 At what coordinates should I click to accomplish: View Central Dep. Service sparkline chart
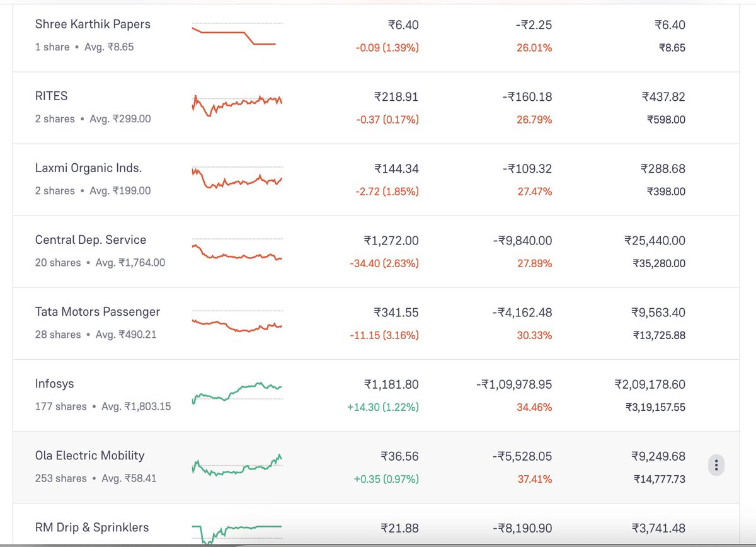[x=238, y=251]
